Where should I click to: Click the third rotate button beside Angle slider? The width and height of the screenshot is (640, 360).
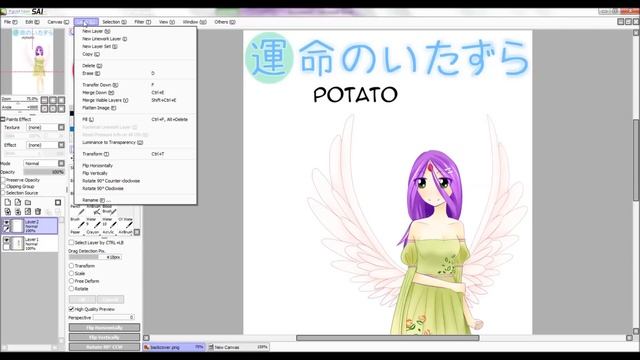61,108
